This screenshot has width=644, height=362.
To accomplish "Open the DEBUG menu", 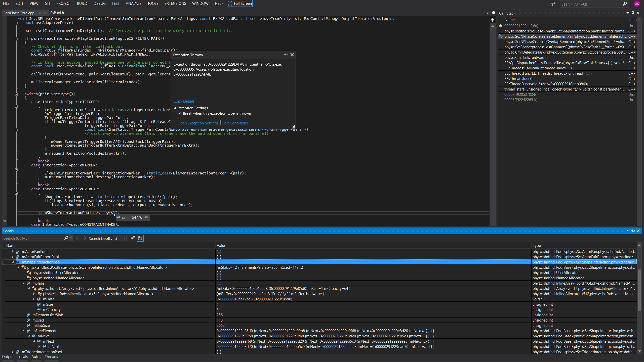I will click(99, 4).
